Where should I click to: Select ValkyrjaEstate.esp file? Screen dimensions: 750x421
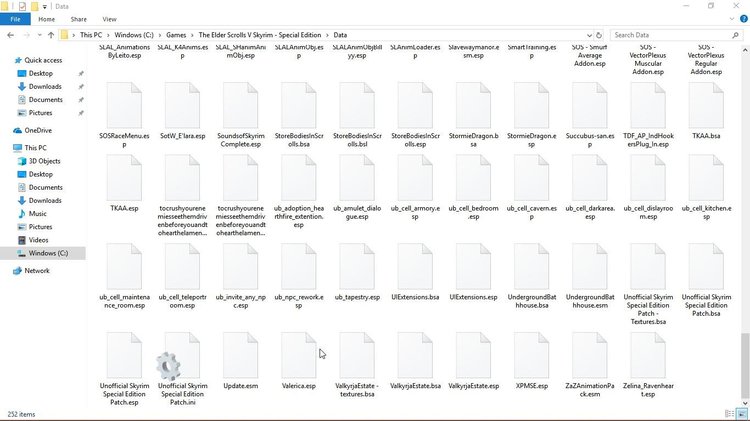click(x=474, y=361)
